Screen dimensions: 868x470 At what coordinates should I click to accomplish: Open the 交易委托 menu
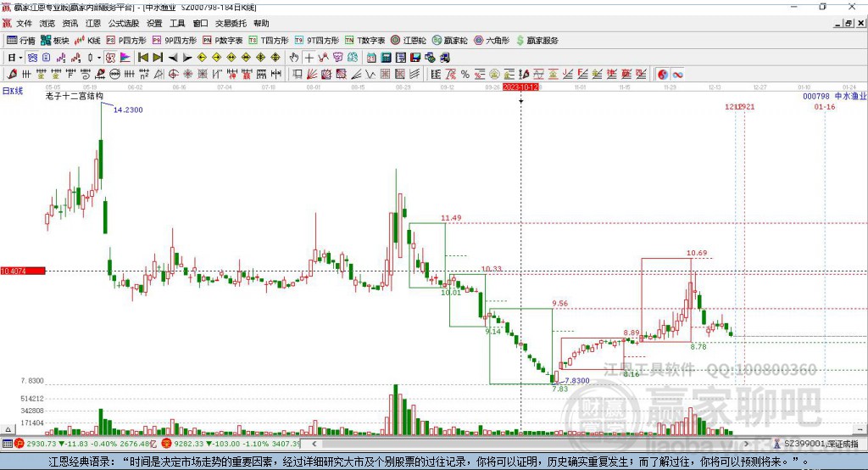tap(231, 23)
